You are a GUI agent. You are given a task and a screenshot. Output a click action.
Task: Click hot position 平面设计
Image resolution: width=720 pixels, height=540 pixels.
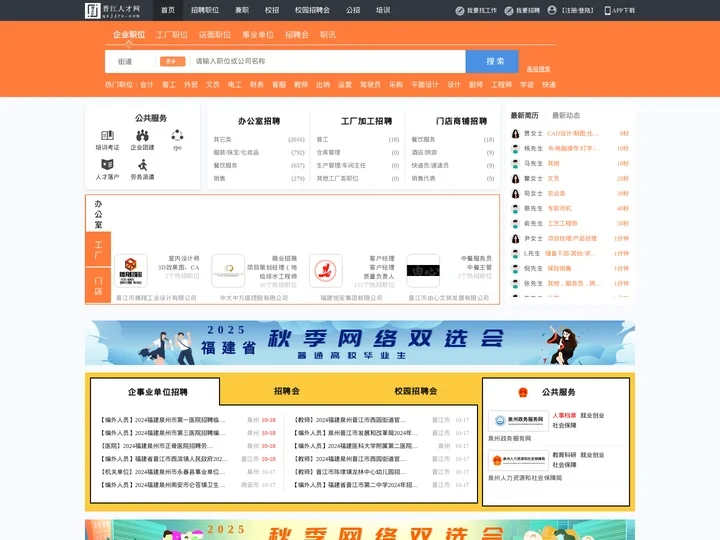(x=425, y=84)
